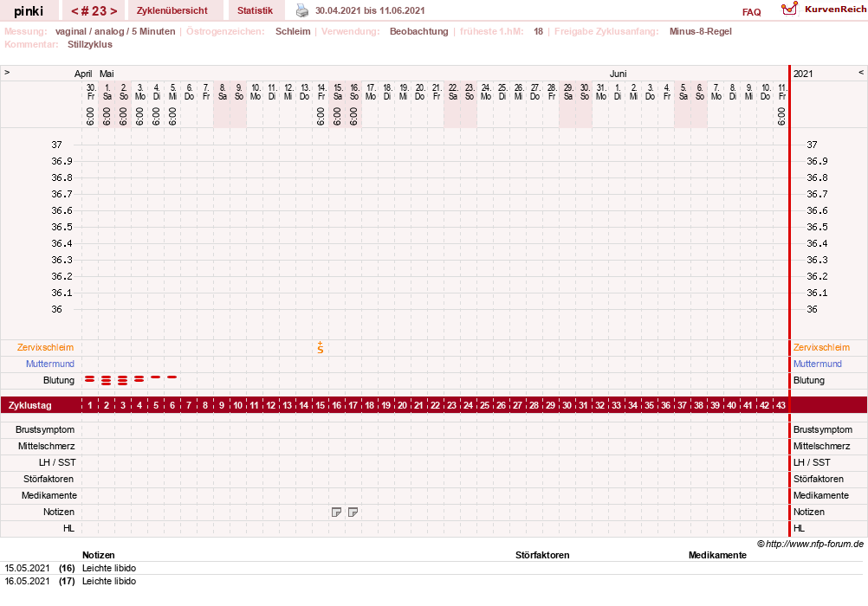Open the FAQ link
This screenshot has height=606, width=868.
pos(751,12)
